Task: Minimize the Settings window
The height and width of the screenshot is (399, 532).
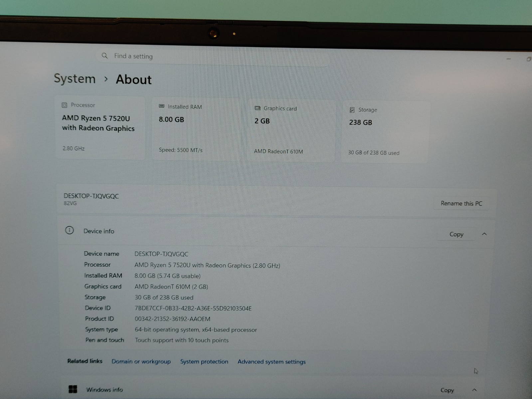Action: (508, 59)
